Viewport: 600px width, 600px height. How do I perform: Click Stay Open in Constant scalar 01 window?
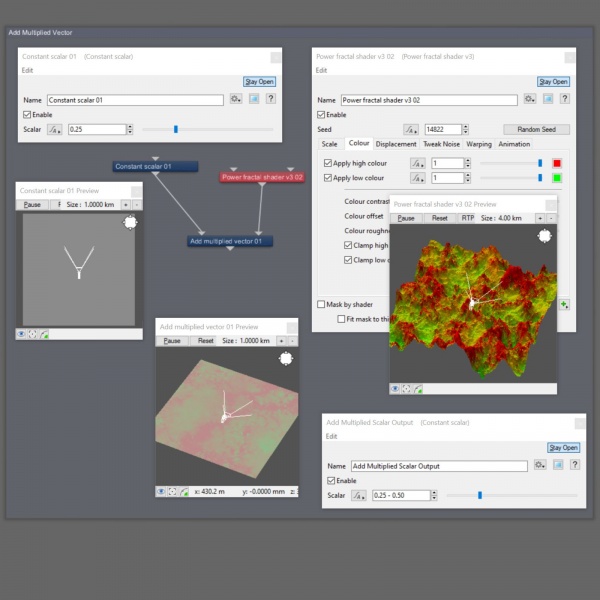tap(259, 82)
